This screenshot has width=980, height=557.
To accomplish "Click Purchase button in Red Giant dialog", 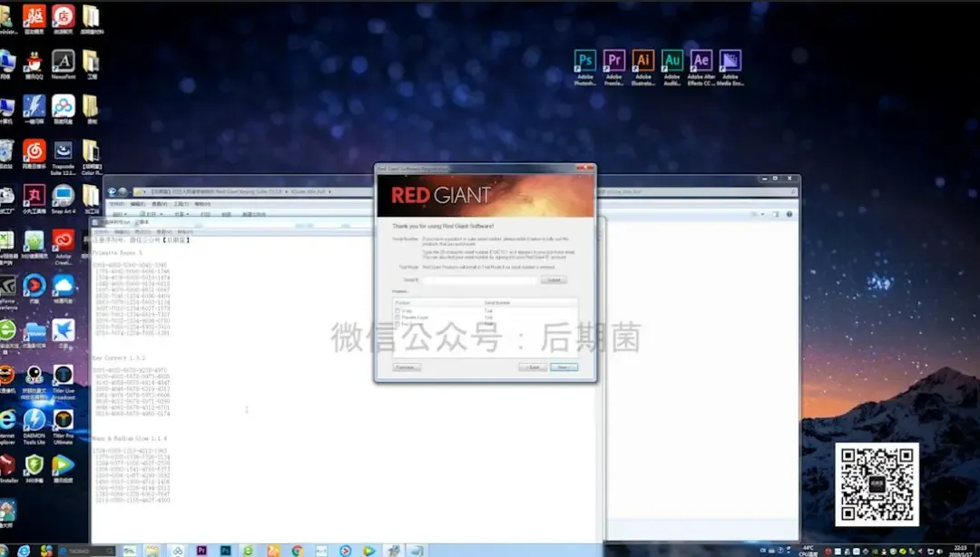I will tap(407, 367).
